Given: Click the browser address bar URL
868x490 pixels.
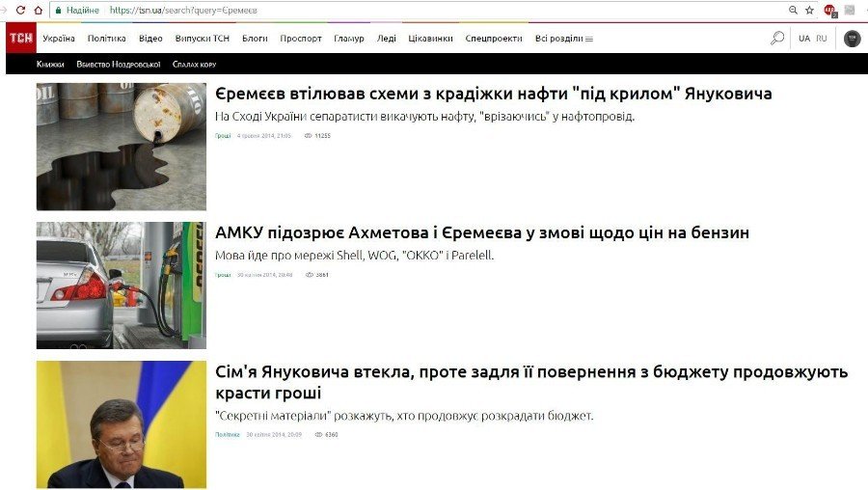Looking at the screenshot, I should pyautogui.click(x=182, y=10).
